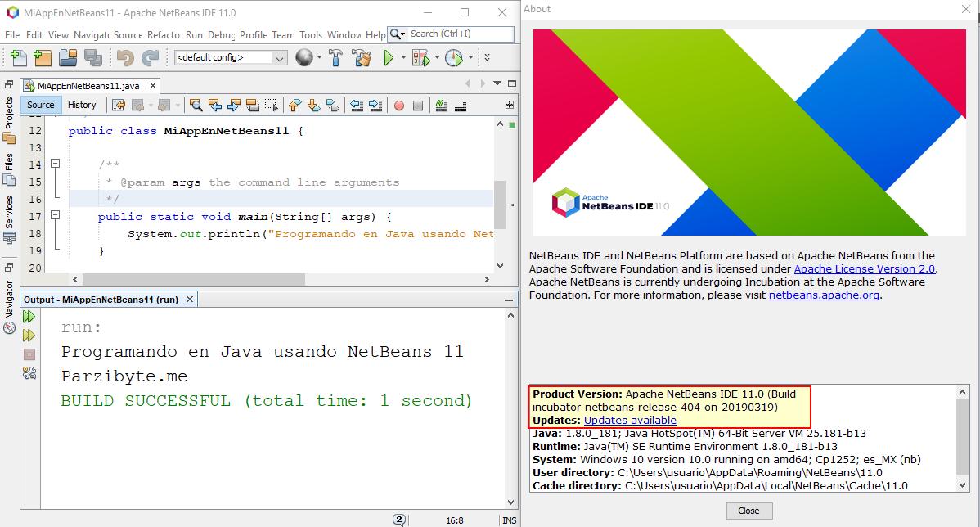980x527 pixels.
Task: Collapse the main method fold at line 17
Action: (x=55, y=215)
